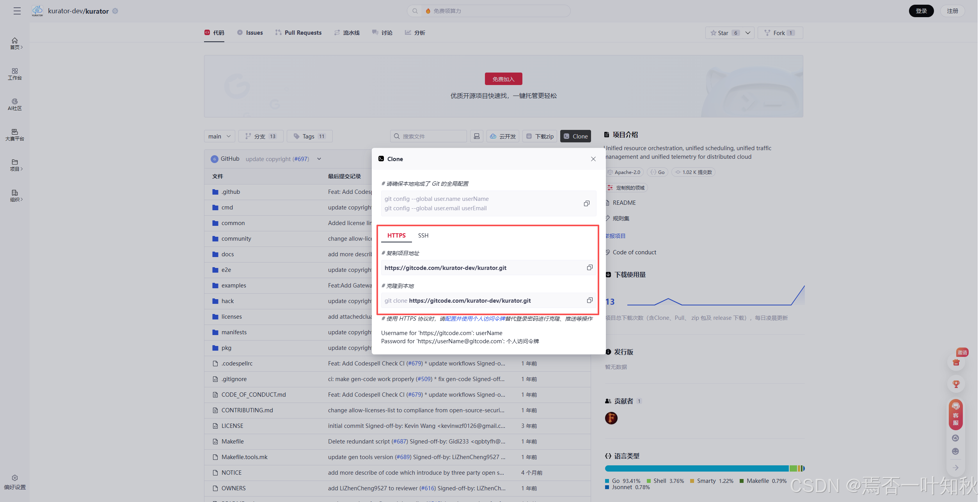Expand the Star options dropdown arrow
Viewport: 980px width, 502px height.
(x=748, y=33)
